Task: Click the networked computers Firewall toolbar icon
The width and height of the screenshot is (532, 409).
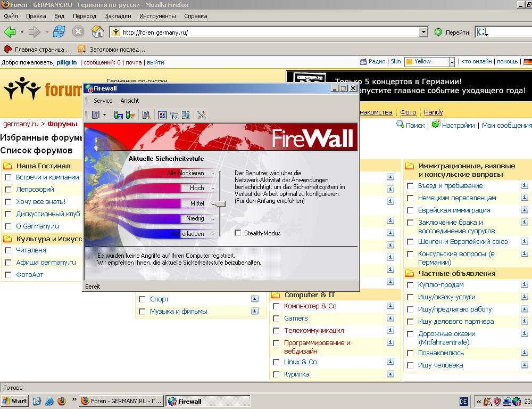Action: coord(186,115)
